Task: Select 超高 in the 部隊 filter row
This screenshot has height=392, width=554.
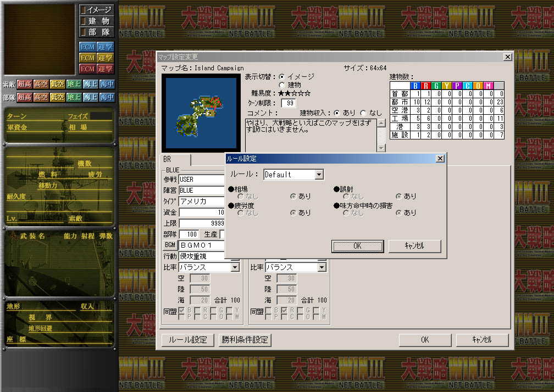Action: [x=24, y=97]
